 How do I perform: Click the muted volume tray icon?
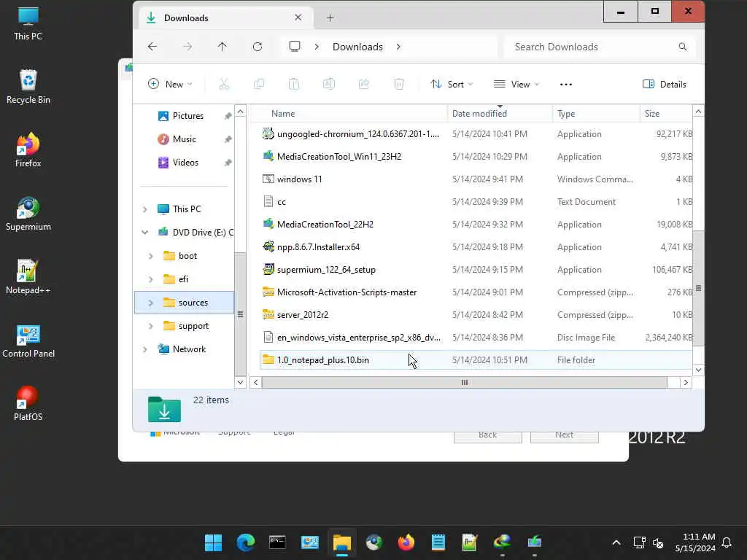659,542
